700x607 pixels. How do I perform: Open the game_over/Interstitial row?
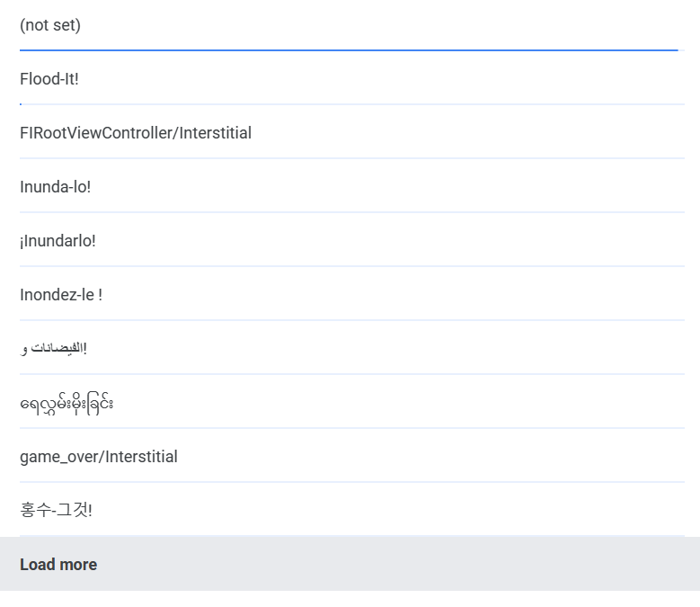pos(351,457)
